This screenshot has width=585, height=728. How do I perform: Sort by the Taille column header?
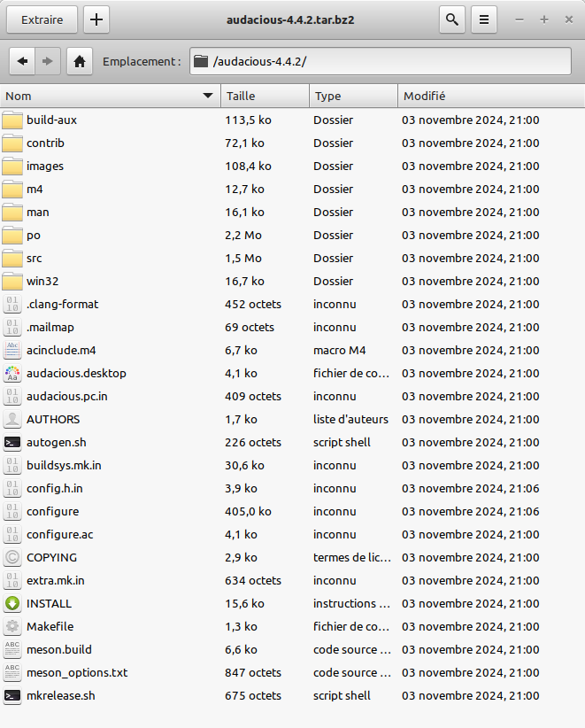click(265, 97)
